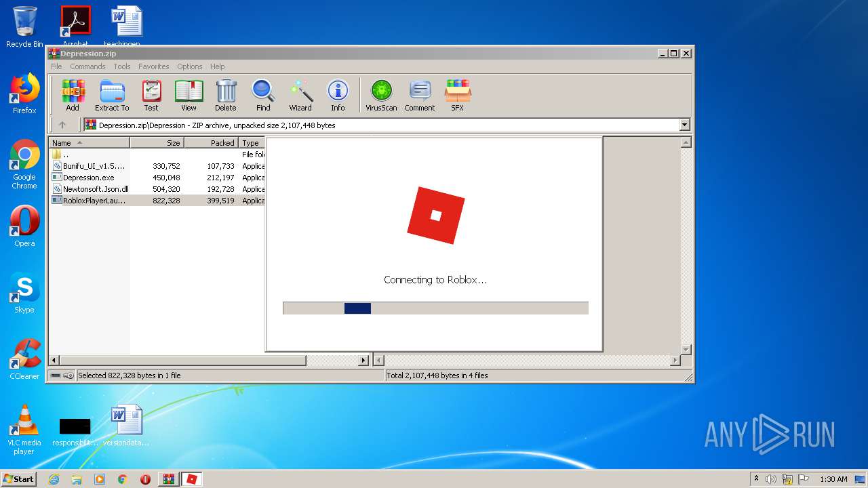Select RobloxPlayerLauncher file row

[x=157, y=201]
